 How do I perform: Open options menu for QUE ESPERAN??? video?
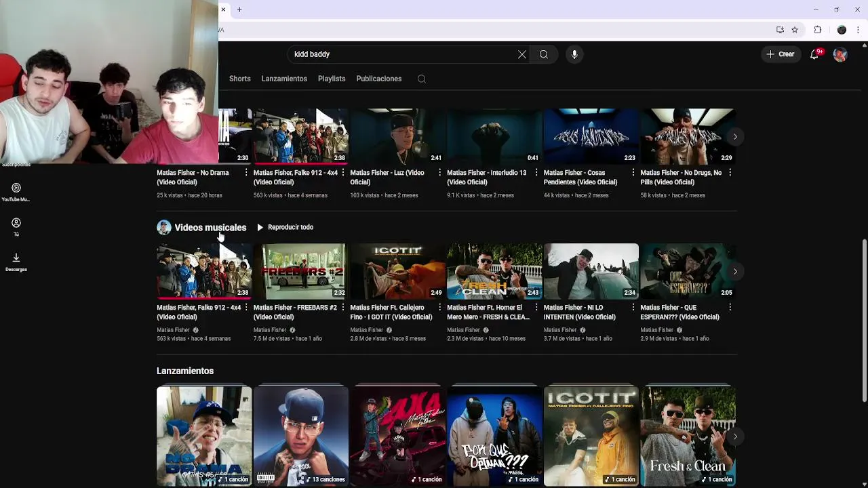[x=730, y=308]
